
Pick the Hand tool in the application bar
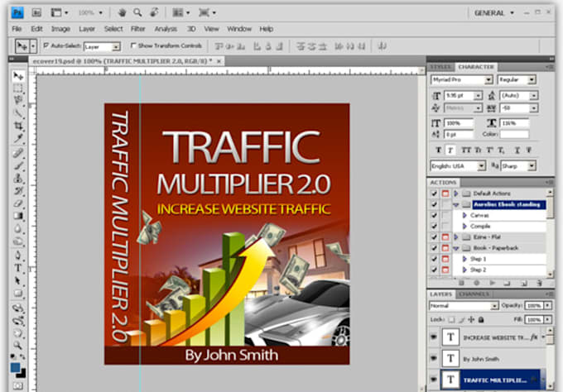click(122, 13)
